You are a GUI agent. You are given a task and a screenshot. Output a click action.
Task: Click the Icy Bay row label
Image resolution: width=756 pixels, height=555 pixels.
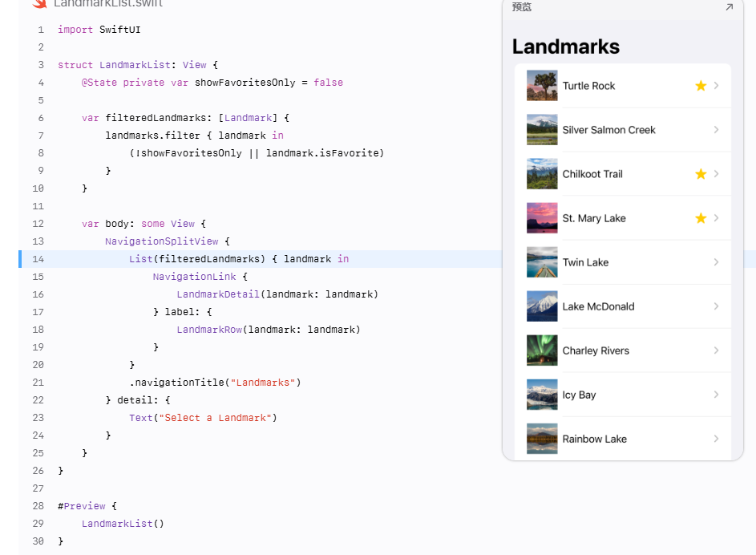(x=579, y=395)
